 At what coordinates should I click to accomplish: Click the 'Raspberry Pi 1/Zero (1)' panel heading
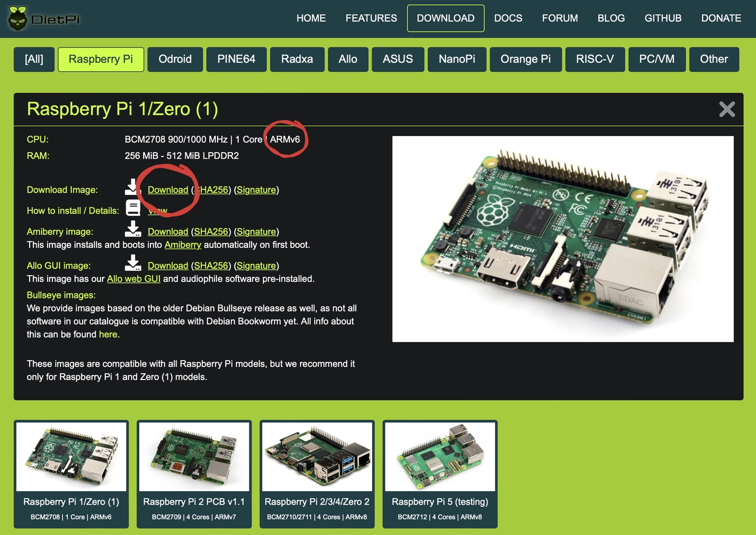[x=123, y=109]
